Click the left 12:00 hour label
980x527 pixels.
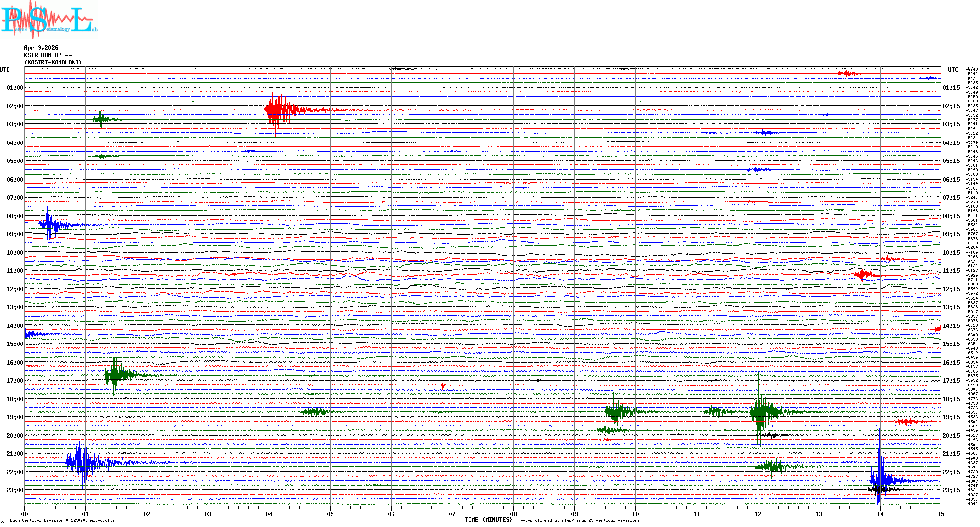click(15, 289)
